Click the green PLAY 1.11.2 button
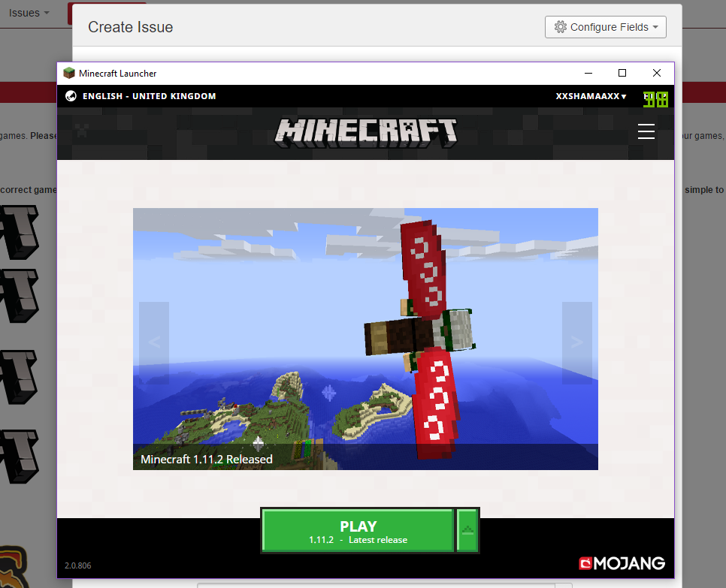Image resolution: width=726 pixels, height=588 pixels. tap(358, 531)
